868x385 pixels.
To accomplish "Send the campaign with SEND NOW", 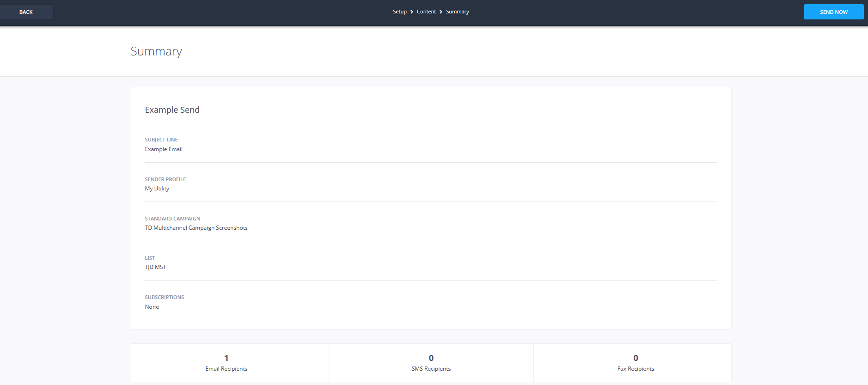I will [x=834, y=12].
